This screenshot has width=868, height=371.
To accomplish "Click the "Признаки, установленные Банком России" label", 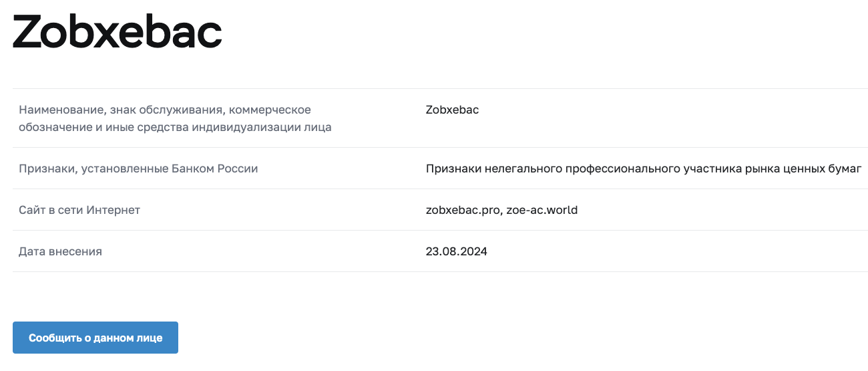I will [x=138, y=168].
